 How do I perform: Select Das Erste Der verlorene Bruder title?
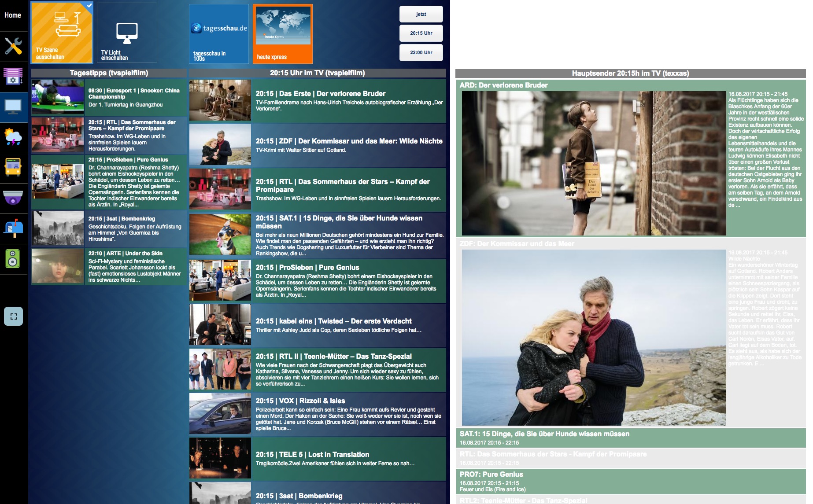click(x=321, y=94)
